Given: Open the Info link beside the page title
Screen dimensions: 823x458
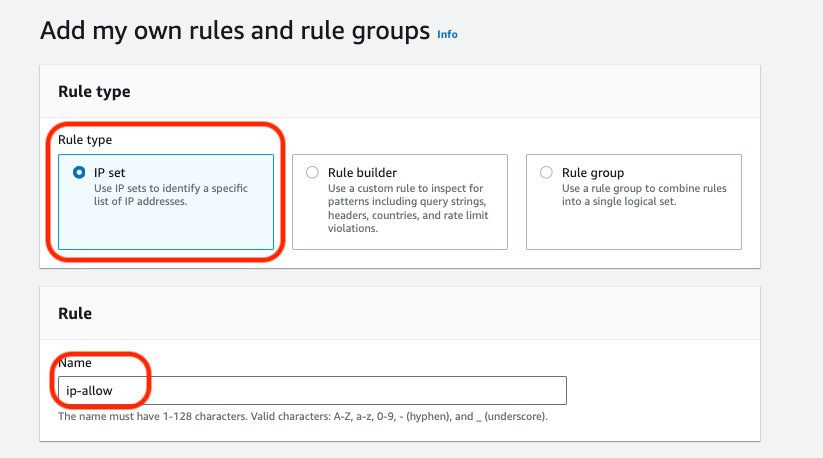Looking at the screenshot, I should click(447, 34).
